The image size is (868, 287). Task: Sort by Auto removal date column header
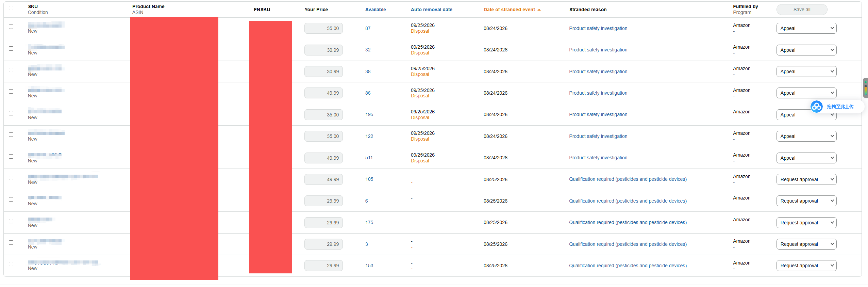point(431,10)
